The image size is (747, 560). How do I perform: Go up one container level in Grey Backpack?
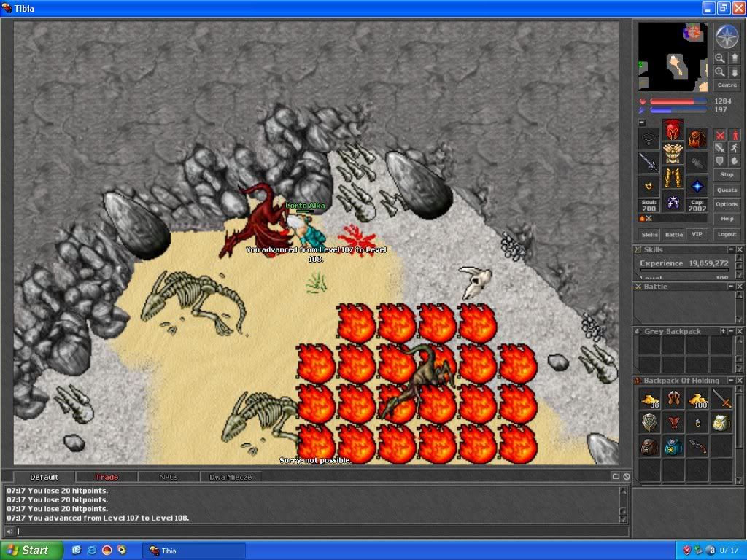coord(724,331)
